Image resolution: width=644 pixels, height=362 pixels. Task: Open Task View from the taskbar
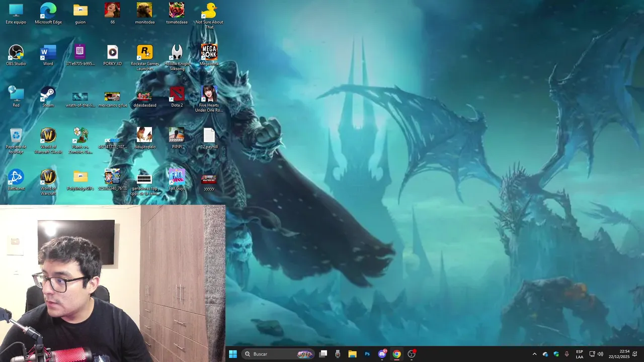pyautogui.click(x=324, y=354)
